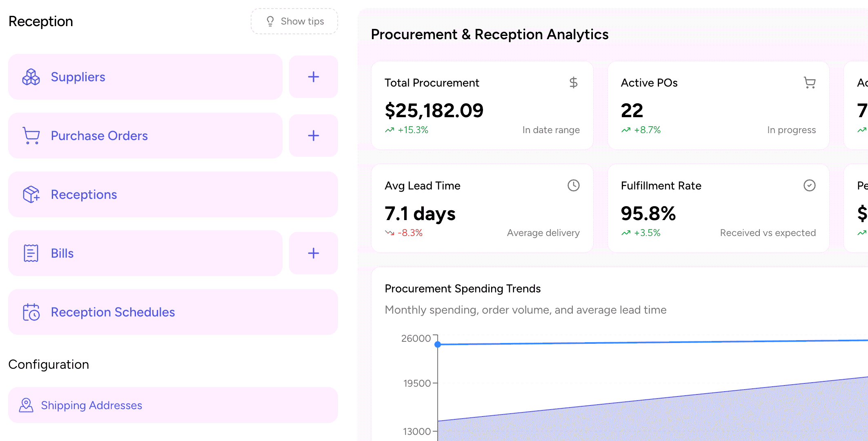Select the Avg Lead Time card
This screenshot has height=441, width=868.
(x=482, y=208)
